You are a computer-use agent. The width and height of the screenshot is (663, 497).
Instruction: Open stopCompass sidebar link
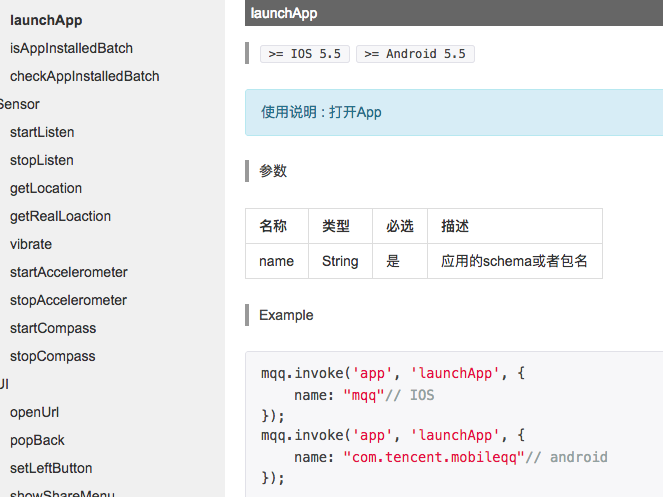[53, 356]
